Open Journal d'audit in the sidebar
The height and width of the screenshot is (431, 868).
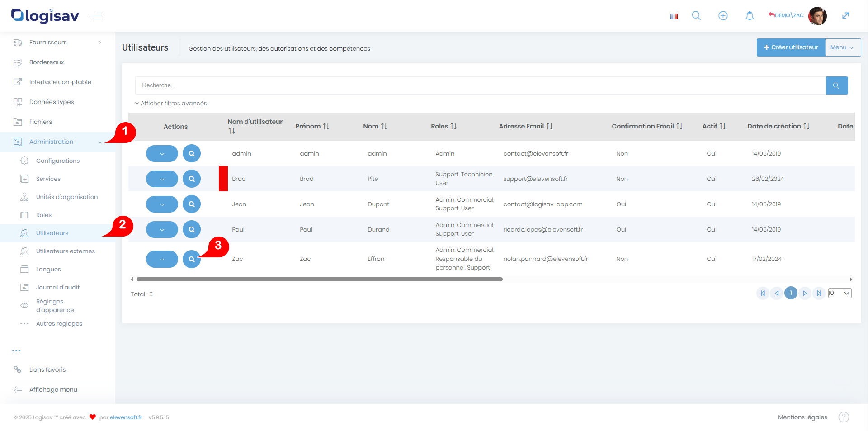57,288
